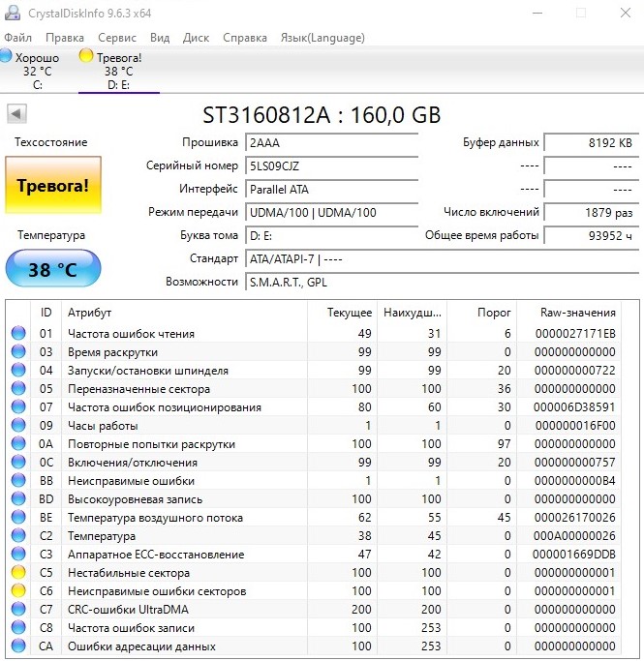Click raw value 000006D38591
The width and height of the screenshot is (644, 661).
574,406
